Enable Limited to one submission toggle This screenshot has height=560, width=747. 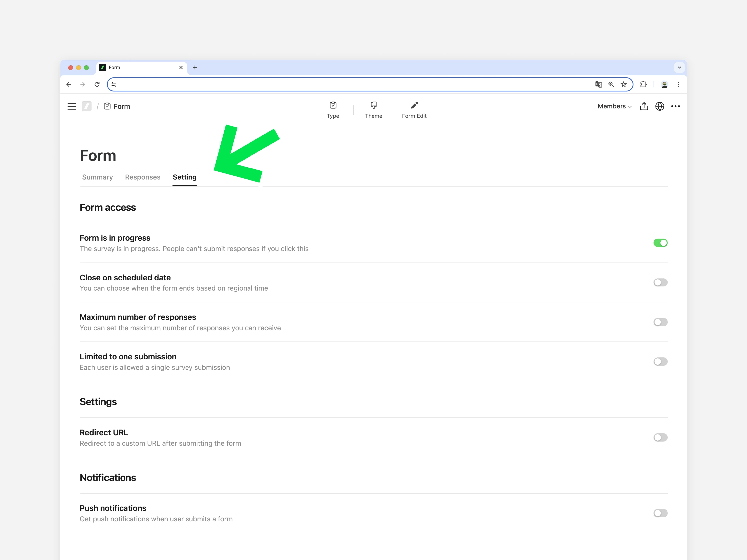tap(660, 362)
